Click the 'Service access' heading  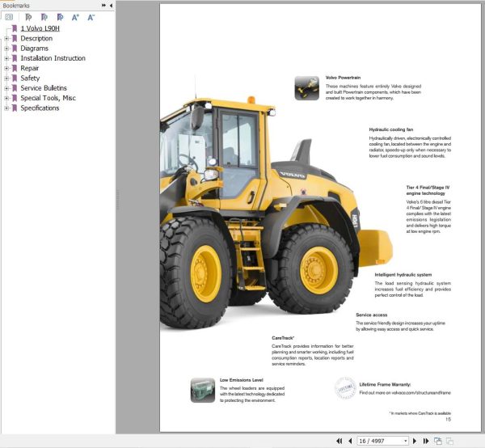point(372,315)
